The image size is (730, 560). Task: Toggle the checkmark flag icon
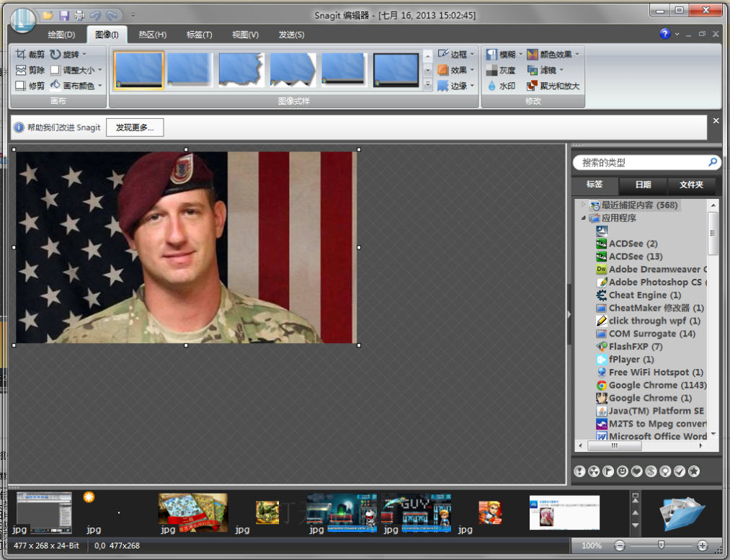[680, 471]
